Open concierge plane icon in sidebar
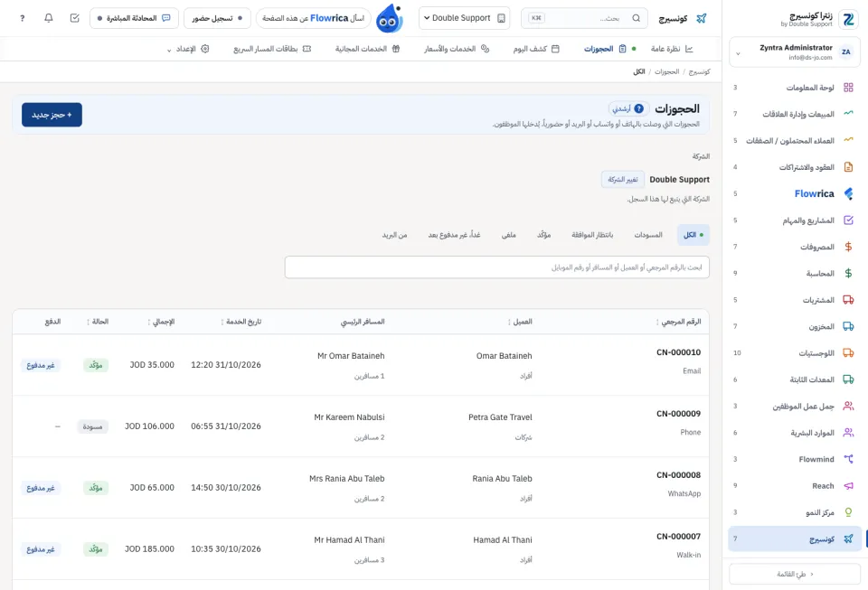 [848, 538]
